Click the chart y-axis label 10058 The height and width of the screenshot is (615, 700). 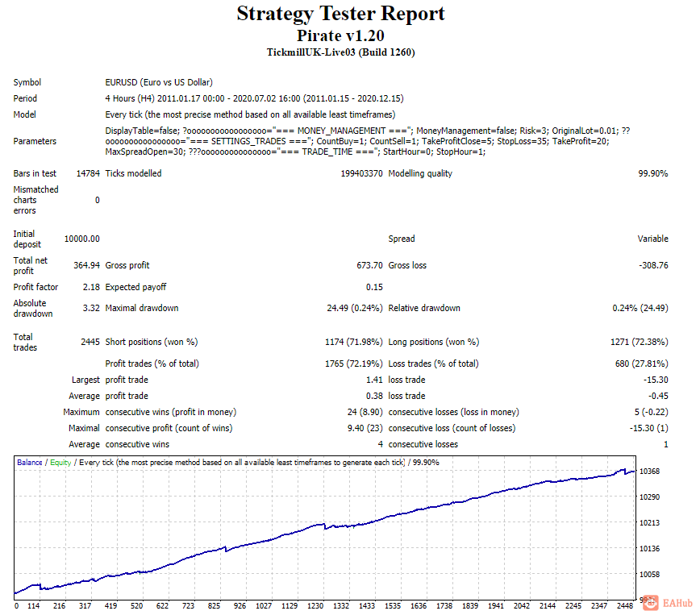649,575
